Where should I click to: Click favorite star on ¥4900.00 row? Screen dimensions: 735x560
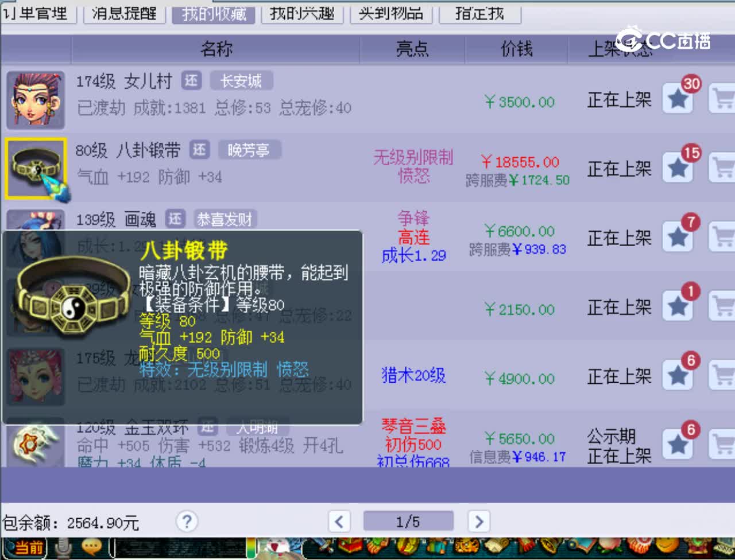point(678,376)
